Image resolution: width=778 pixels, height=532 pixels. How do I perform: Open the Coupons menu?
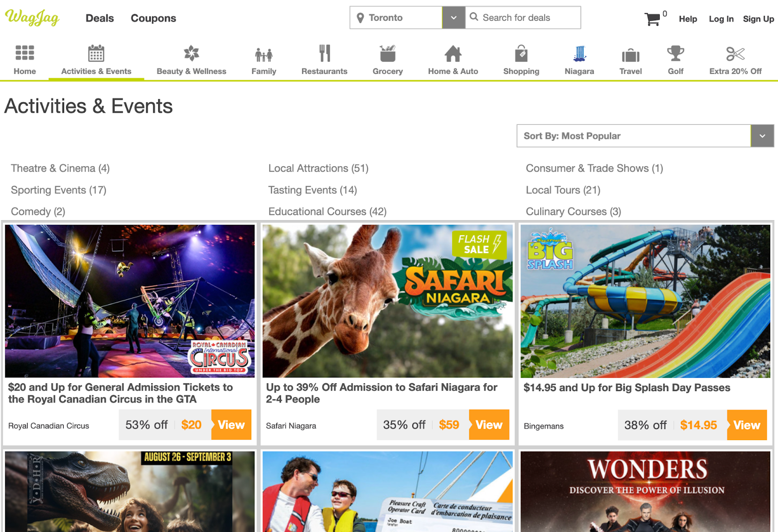pos(153,18)
